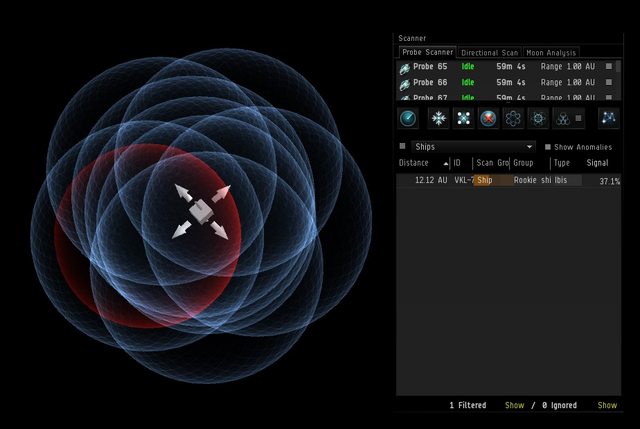Click the VKL-7 signature ID
Screen dimensions: 640x429
[x=464, y=180]
